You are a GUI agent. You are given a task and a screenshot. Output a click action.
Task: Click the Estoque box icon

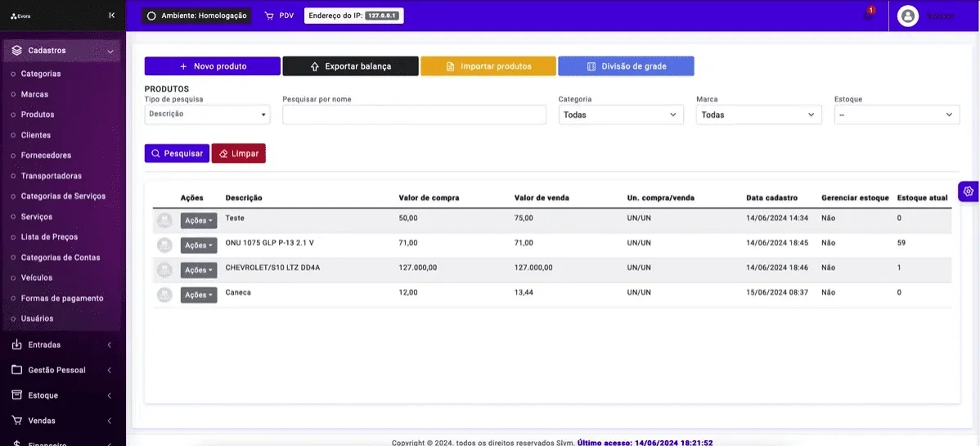[17, 395]
